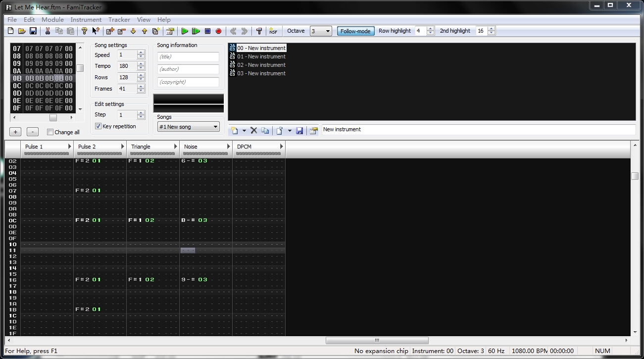Load instrument from file icon
644x359 pixels.
pyautogui.click(x=279, y=131)
